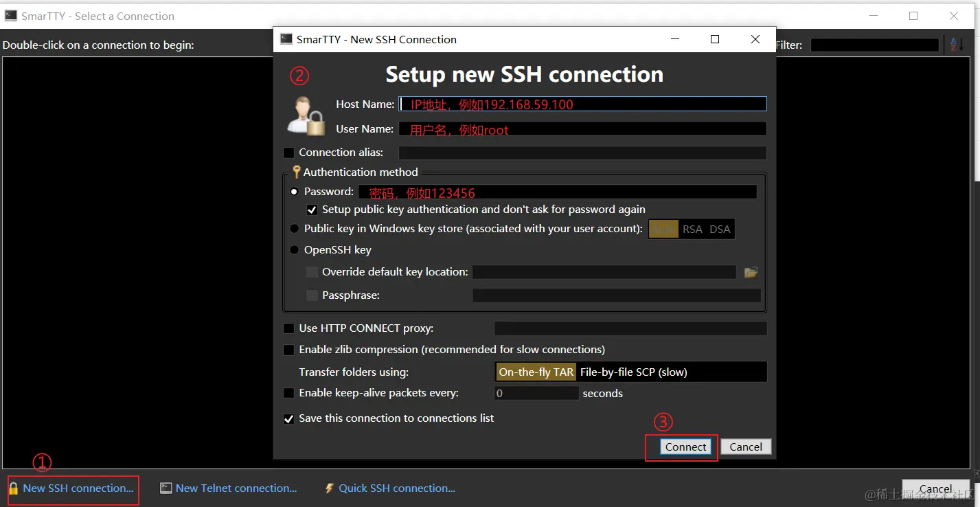Choose File-by-file SCP (slow) transfer
The image size is (980, 507).
tap(634, 372)
